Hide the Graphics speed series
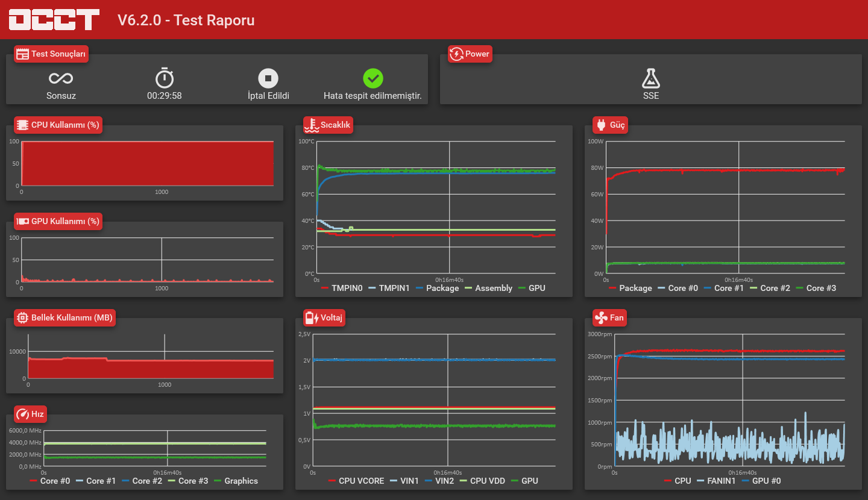868x500 pixels. click(x=236, y=481)
